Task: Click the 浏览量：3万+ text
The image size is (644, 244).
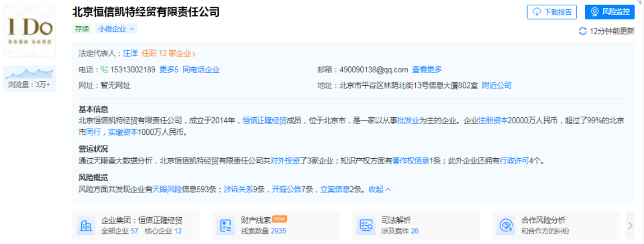Action: click(x=29, y=85)
